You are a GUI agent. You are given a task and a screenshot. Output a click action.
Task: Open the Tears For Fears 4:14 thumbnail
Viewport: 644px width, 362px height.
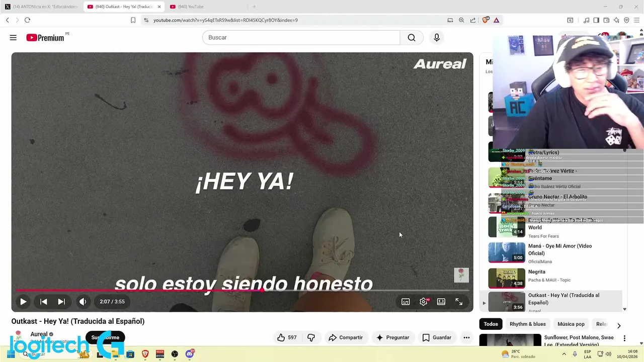(507, 227)
